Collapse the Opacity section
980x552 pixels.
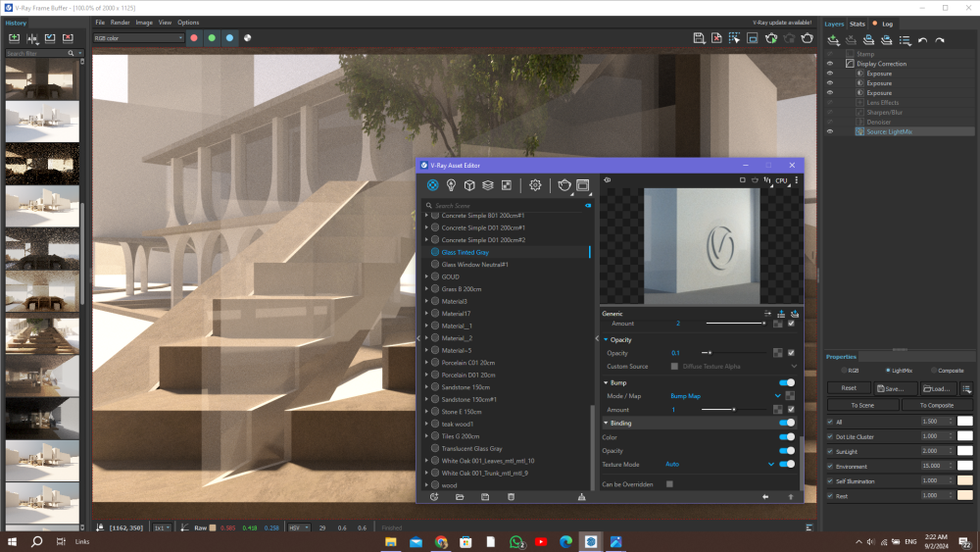point(606,339)
